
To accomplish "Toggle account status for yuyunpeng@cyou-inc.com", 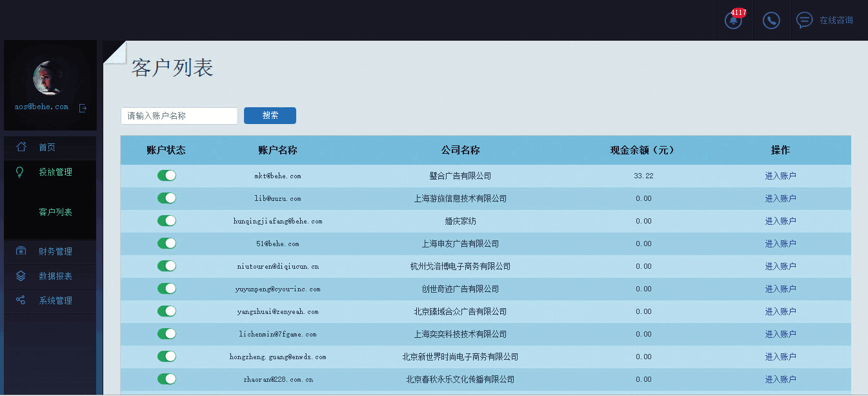I will [167, 289].
